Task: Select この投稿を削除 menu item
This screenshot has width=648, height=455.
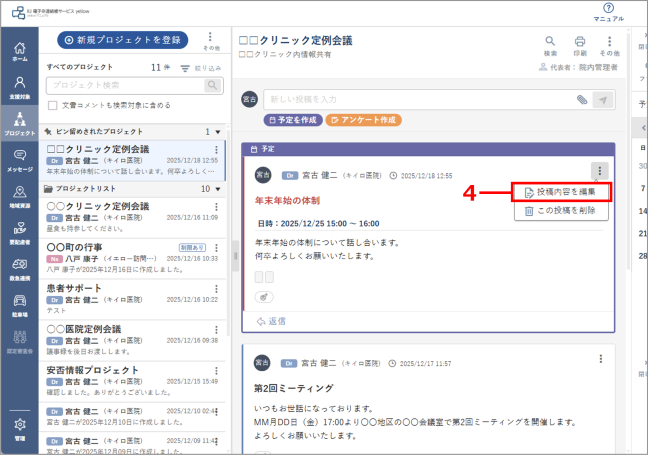Action: pos(561,211)
